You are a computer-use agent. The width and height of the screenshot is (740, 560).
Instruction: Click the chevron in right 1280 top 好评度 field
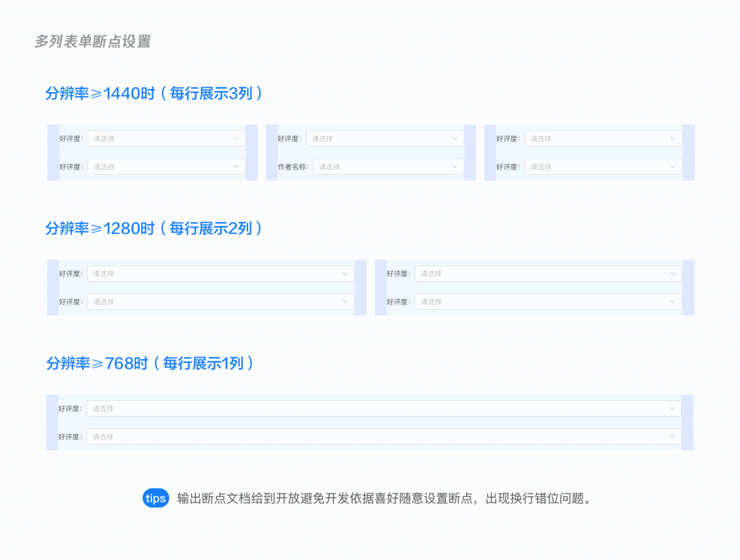click(672, 273)
